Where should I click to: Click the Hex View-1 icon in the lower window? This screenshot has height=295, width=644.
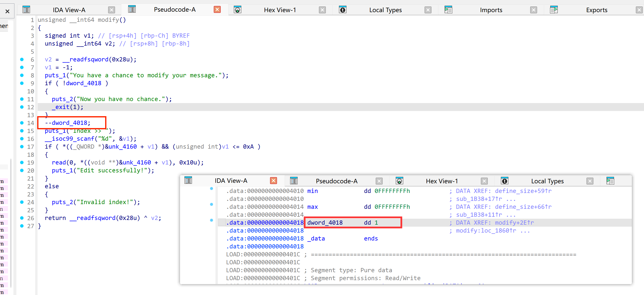(x=399, y=181)
